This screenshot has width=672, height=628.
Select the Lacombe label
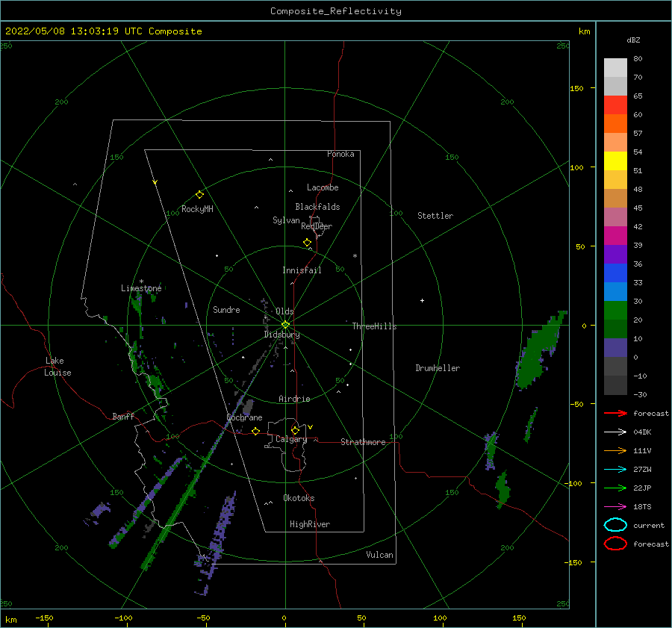(x=323, y=187)
